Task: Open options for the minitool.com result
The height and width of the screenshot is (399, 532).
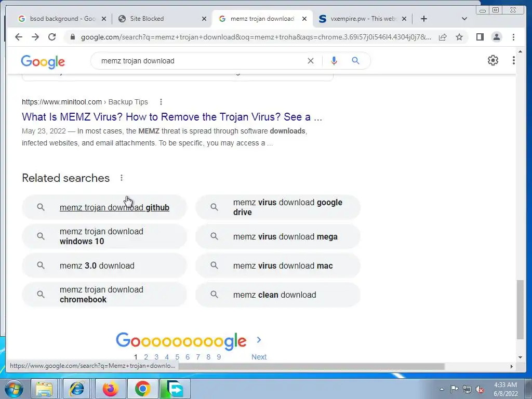Action: (x=161, y=102)
